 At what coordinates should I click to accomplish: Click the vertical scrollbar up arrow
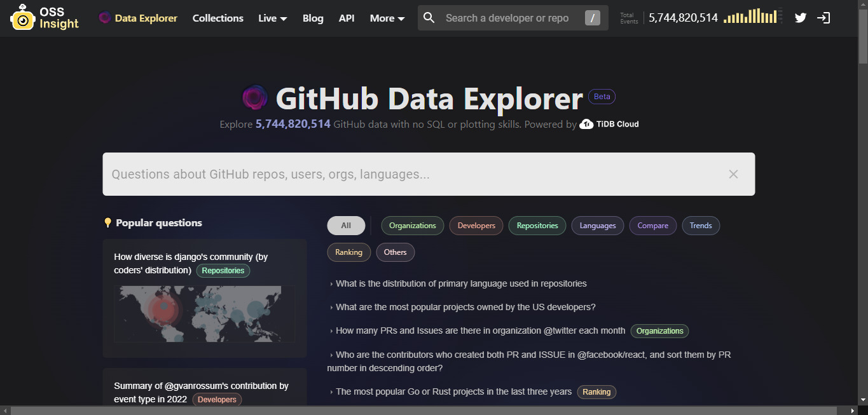point(863,5)
